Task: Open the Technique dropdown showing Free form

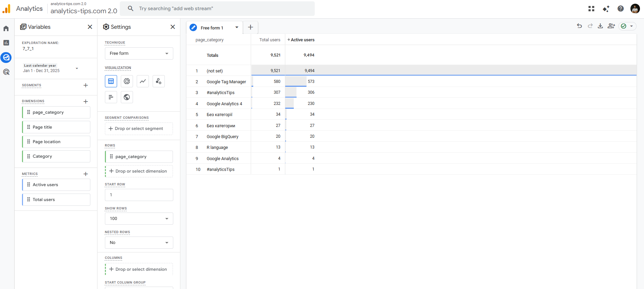Action: pyautogui.click(x=139, y=53)
